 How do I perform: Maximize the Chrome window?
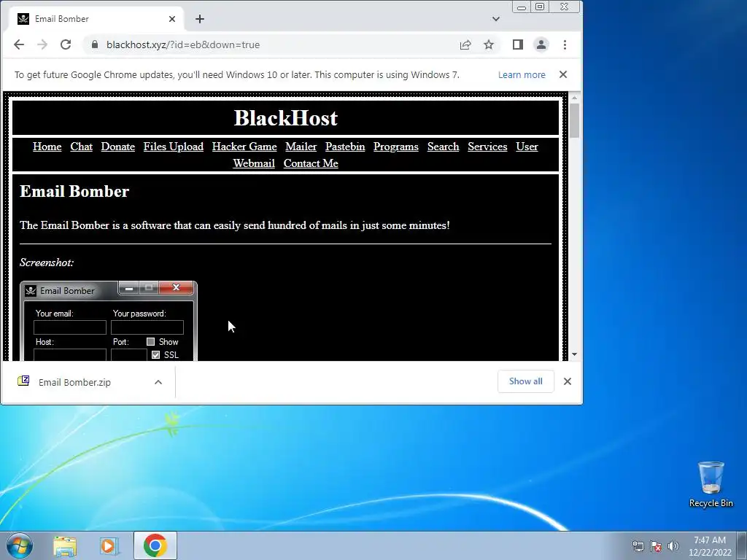[540, 7]
